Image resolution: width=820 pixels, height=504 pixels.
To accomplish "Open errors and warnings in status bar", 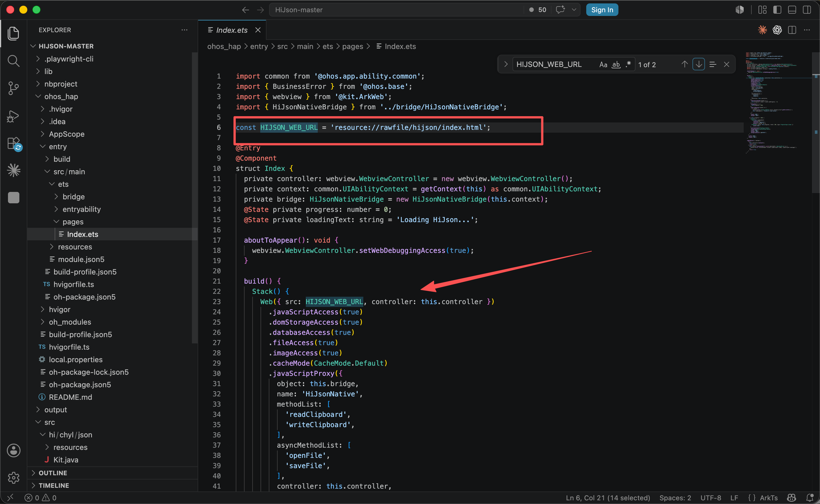I will pyautogui.click(x=40, y=498).
